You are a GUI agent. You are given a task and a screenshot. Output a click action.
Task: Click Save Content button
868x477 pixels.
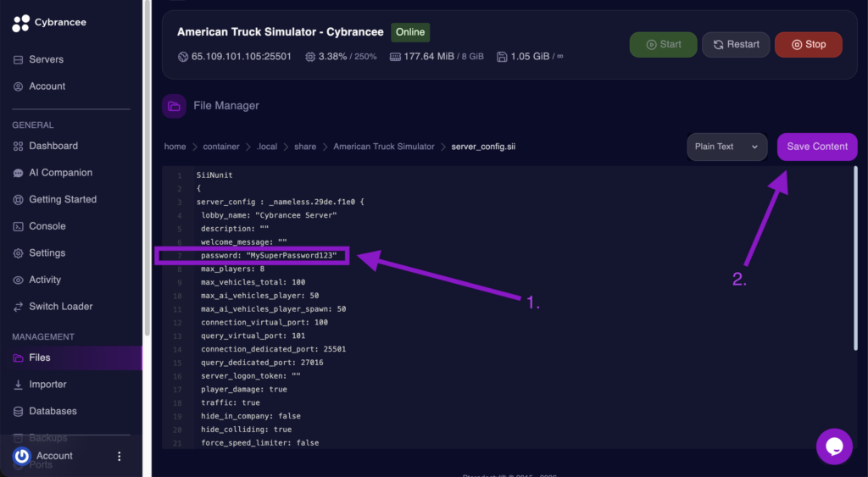pos(817,147)
